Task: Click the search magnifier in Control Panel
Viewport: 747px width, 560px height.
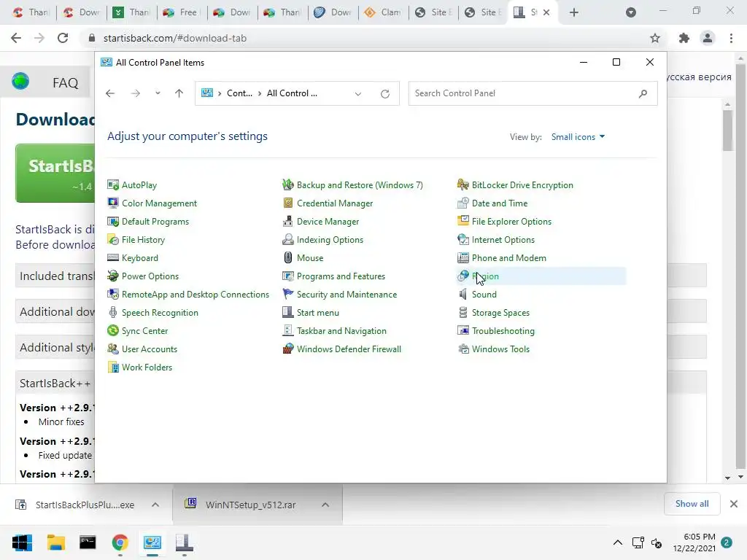Action: point(643,93)
